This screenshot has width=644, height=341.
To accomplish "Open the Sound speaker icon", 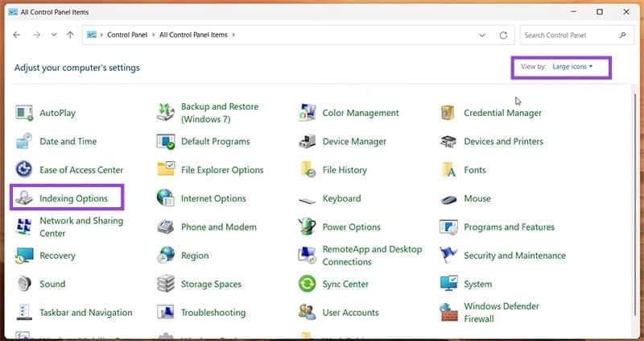I will (x=24, y=284).
